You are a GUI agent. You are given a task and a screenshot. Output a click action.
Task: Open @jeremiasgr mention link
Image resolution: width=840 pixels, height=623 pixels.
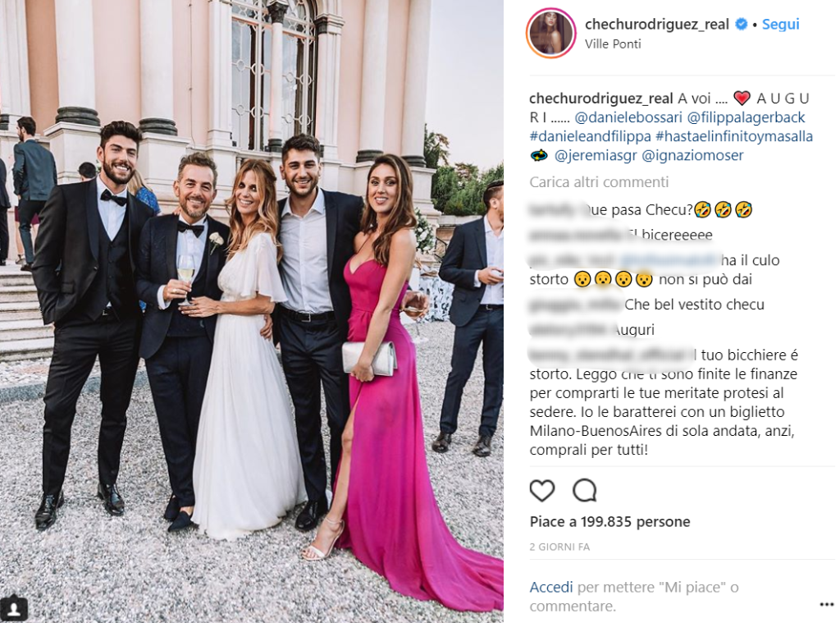(x=596, y=155)
